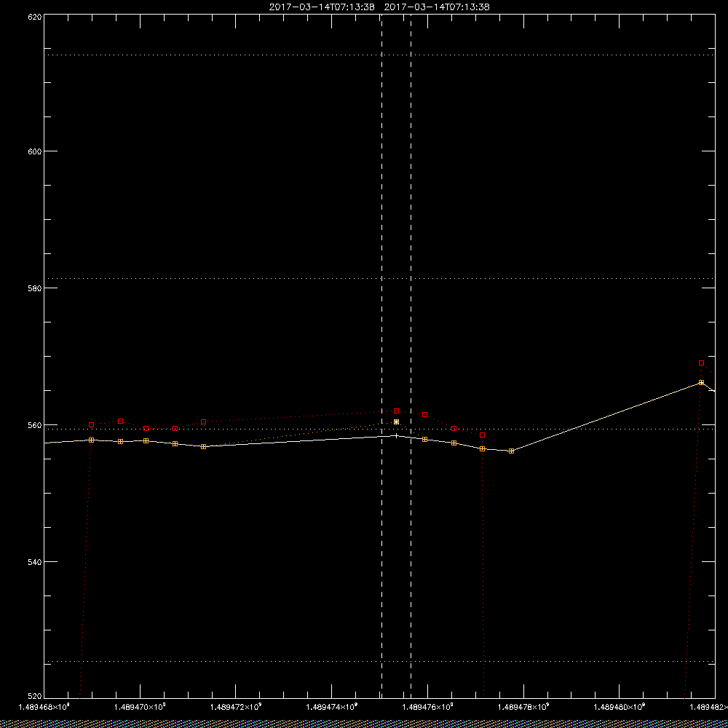Click the 620 label on the y-axis

pyautogui.click(x=35, y=17)
